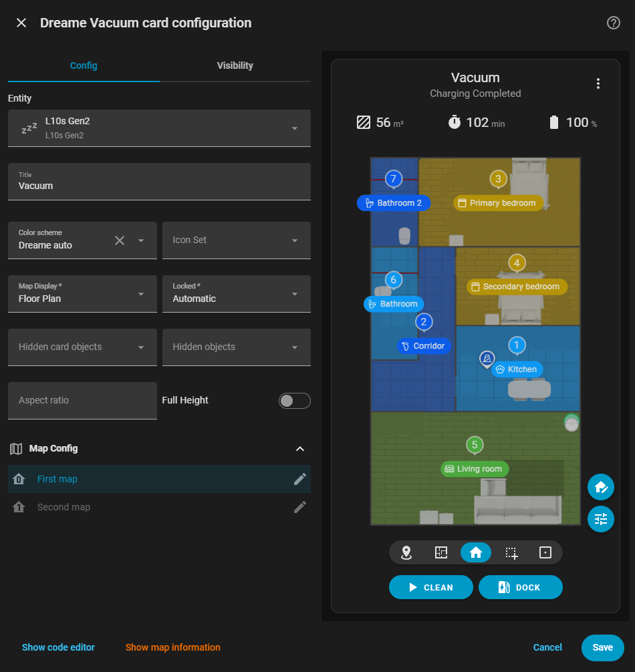The width and height of the screenshot is (635, 672).
Task: Select the Kitchen room label
Action: tap(517, 369)
